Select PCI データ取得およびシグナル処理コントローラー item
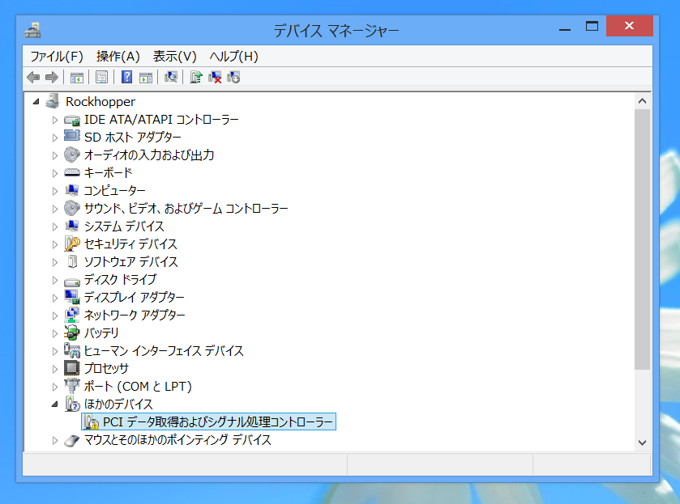This screenshot has height=504, width=680. tap(209, 422)
